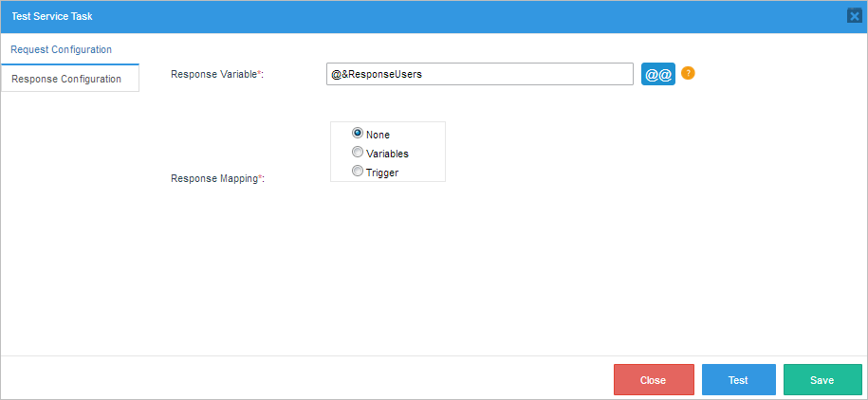The height and width of the screenshot is (400, 868).
Task: Run the blue Test button
Action: click(x=738, y=380)
